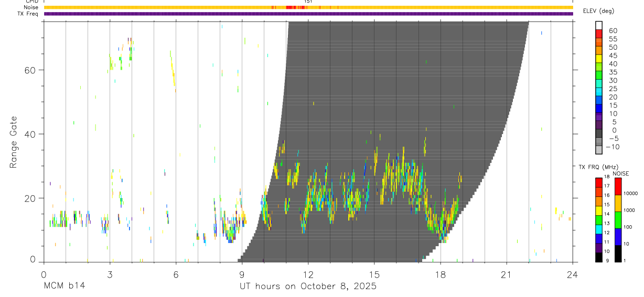Click the blue 10 noise level swatch
644x297 pixels.
(618, 236)
